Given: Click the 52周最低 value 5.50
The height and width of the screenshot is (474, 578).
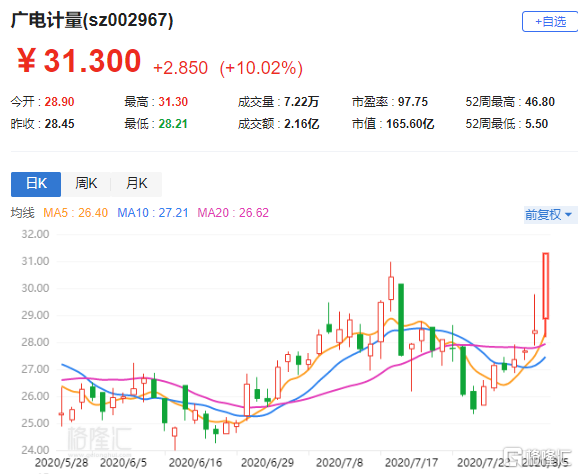Looking at the screenshot, I should point(536,124).
